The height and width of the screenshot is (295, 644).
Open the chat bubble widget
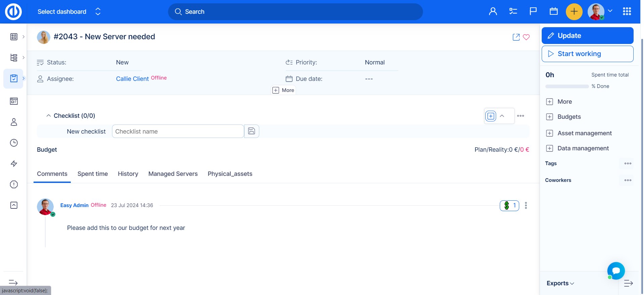[x=616, y=271]
